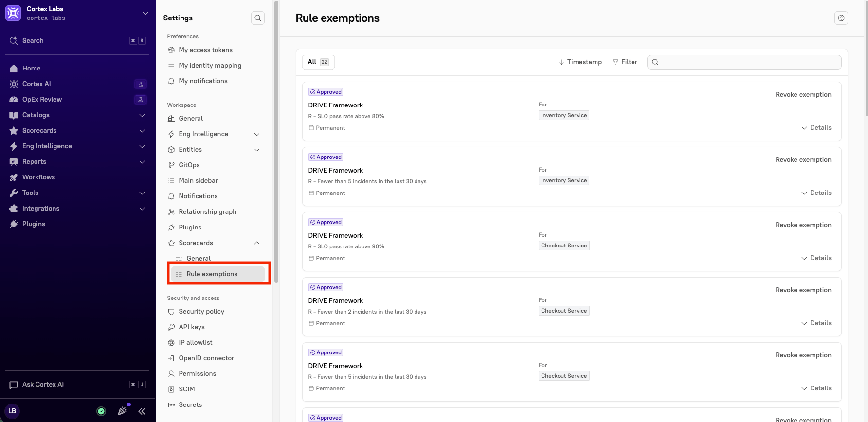Open the party popper announcements icon
Viewport: 868px width, 422px height.
pyautogui.click(x=123, y=411)
